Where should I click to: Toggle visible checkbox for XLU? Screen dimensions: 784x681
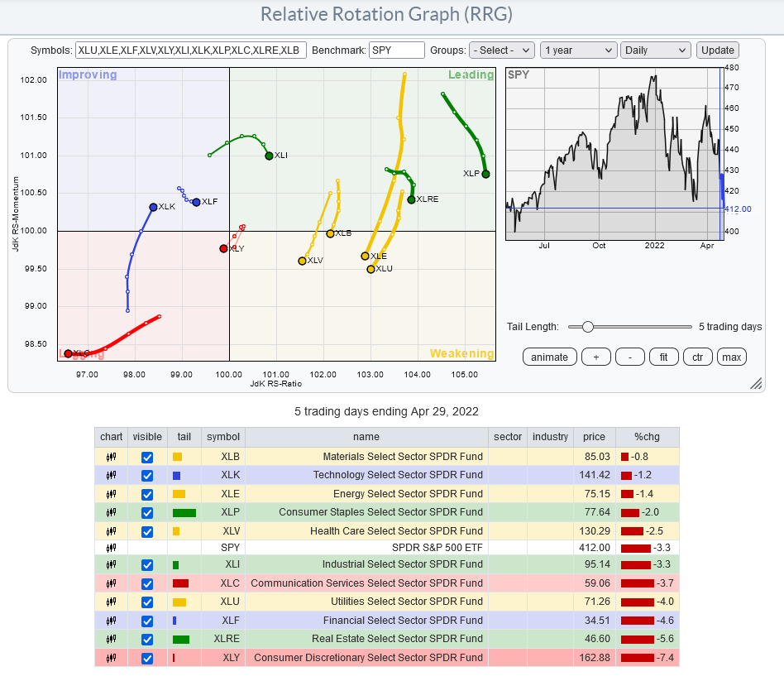(147, 602)
